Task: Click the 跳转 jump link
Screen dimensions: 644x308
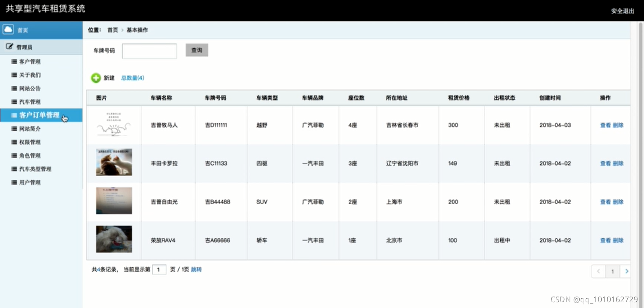Action: 196,269
